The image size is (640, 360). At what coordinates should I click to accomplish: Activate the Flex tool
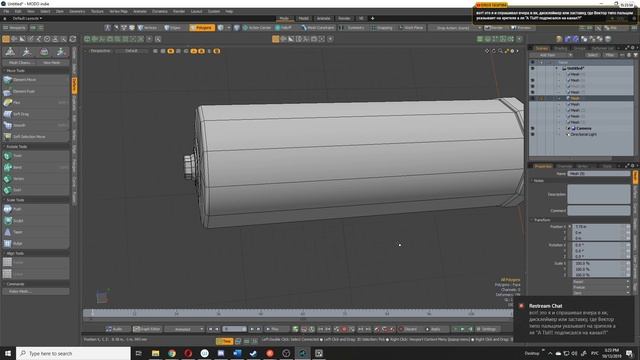click(x=36, y=103)
